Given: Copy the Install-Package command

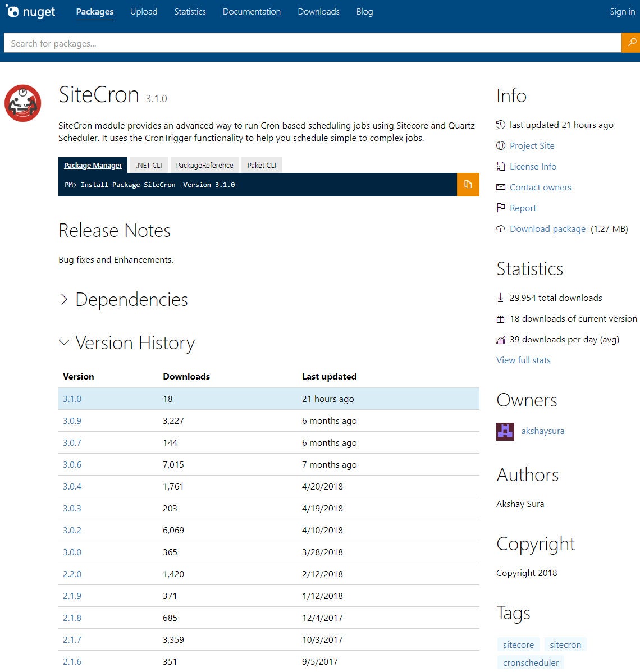Looking at the screenshot, I should coord(468,184).
